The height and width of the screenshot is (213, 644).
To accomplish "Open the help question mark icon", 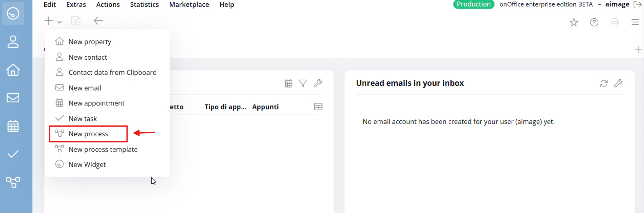I will point(594,22).
